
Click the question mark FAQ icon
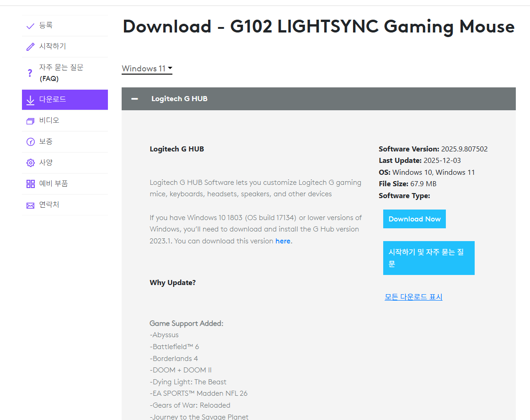click(30, 73)
